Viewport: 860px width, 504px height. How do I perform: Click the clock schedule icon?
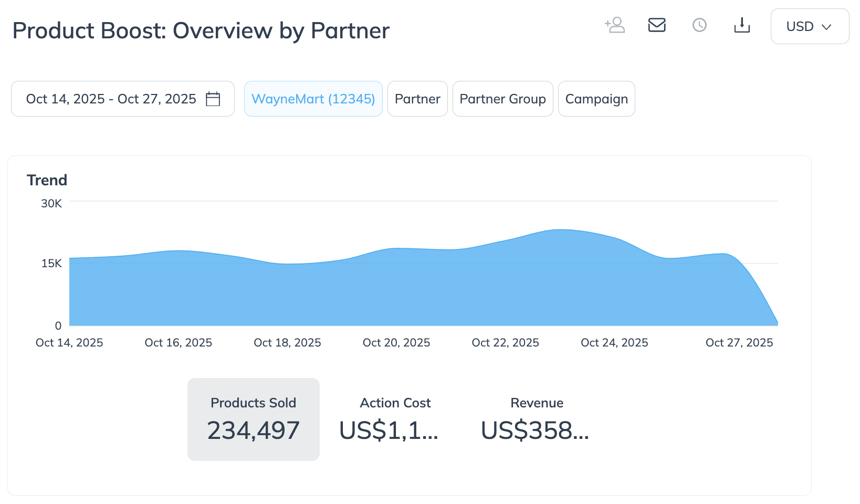699,25
